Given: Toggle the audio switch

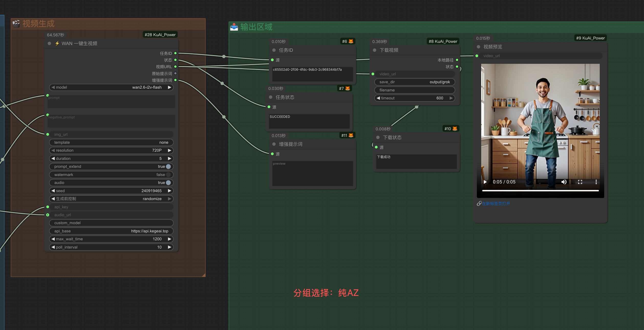Looking at the screenshot, I should pos(168,183).
